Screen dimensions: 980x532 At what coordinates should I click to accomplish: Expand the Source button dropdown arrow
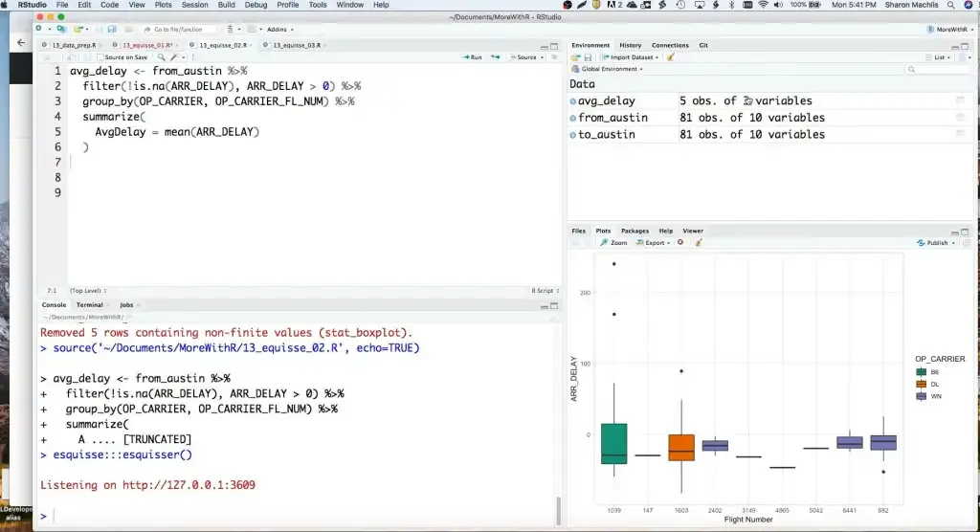pyautogui.click(x=542, y=56)
